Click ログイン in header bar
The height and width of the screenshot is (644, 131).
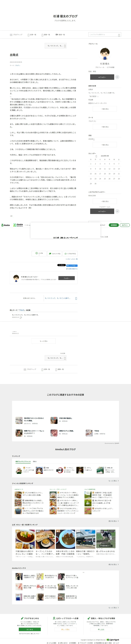(125, 225)
